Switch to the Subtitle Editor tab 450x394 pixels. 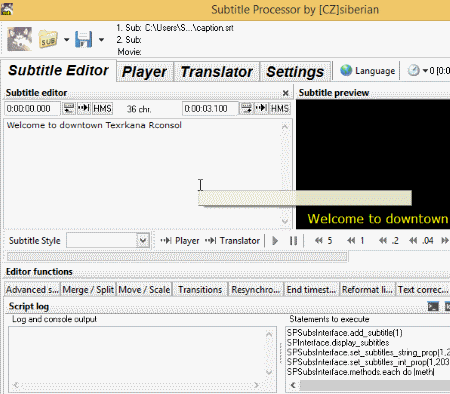tap(59, 70)
